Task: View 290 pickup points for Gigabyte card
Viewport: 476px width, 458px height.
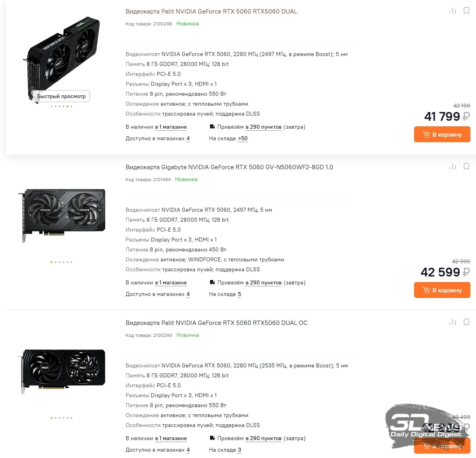Action: click(x=264, y=283)
